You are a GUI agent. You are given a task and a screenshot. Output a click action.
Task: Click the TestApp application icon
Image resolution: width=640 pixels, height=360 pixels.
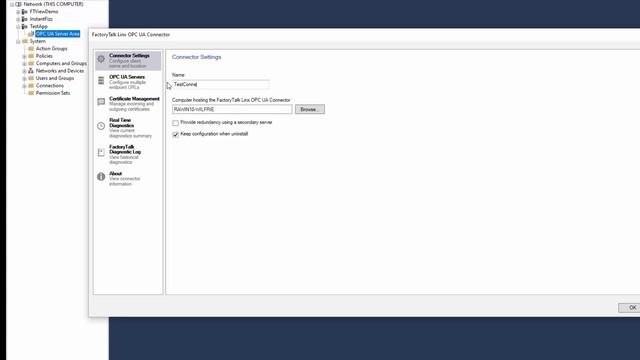25,27
